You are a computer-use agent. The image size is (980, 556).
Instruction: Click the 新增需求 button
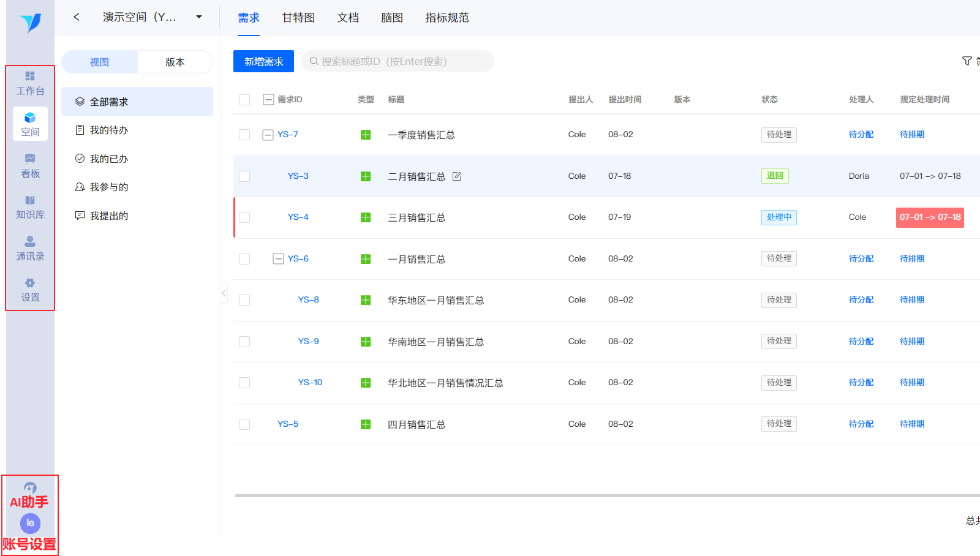(263, 61)
